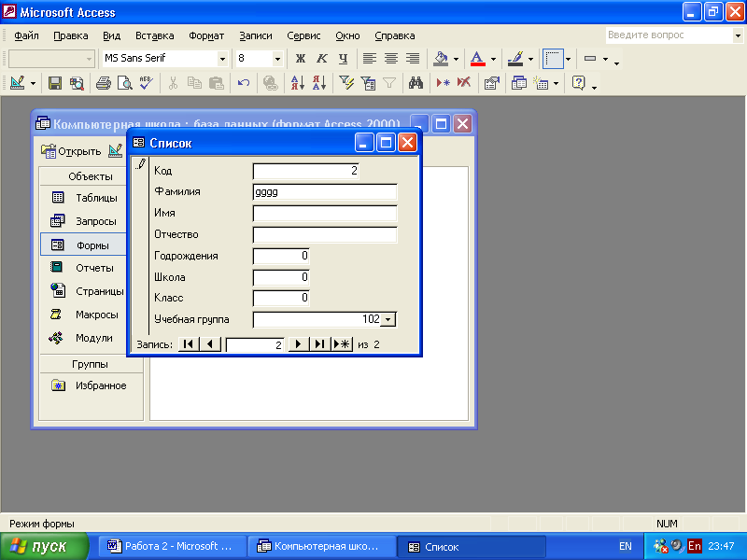Select Отчеты in the Objects list
Image resolution: width=747 pixels, height=560 pixels.
point(84,268)
